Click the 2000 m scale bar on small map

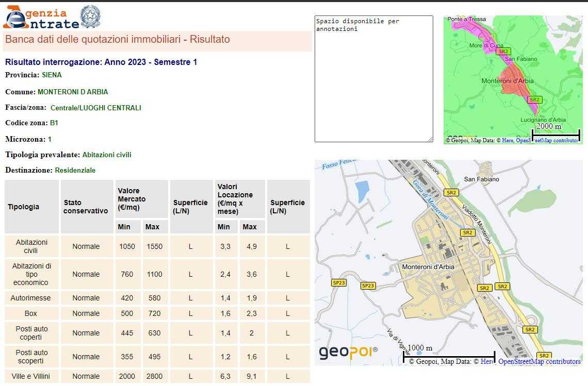coord(556,136)
